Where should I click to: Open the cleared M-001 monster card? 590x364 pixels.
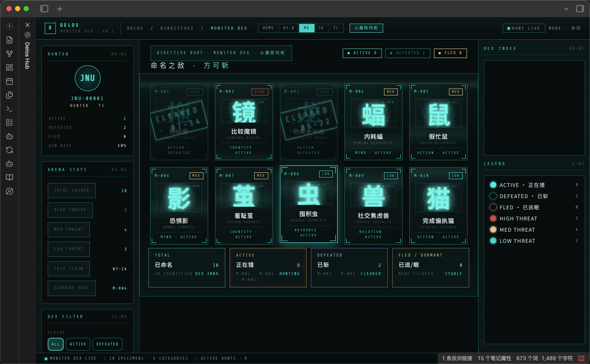(179, 122)
